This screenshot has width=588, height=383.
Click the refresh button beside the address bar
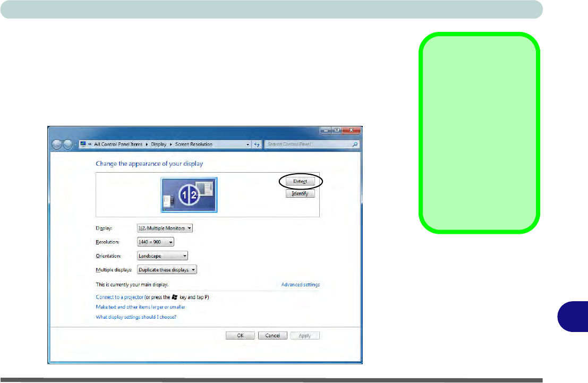[257, 144]
